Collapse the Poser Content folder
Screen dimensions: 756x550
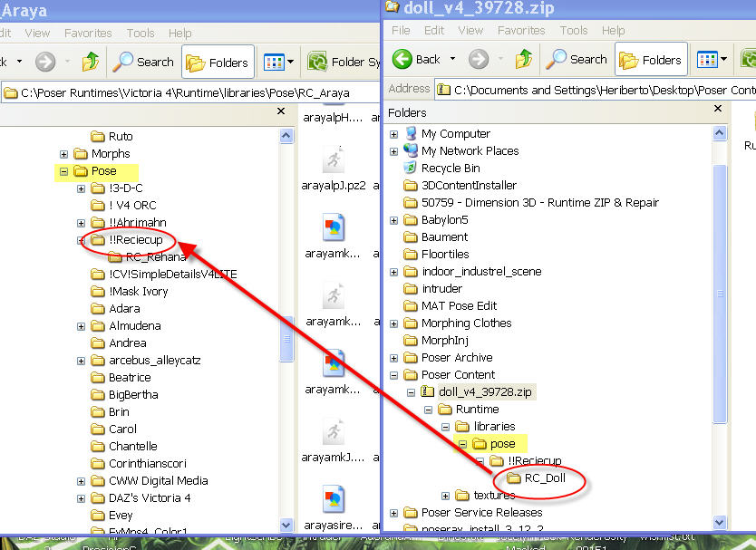394,375
